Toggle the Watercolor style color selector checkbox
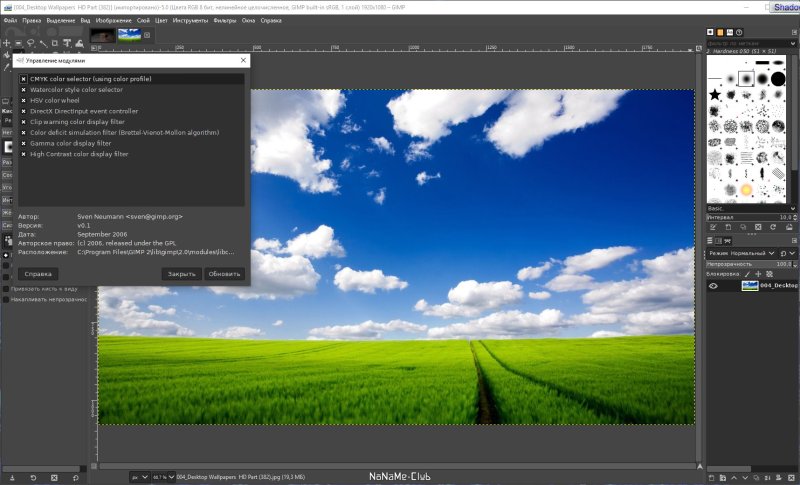 [x=23, y=90]
